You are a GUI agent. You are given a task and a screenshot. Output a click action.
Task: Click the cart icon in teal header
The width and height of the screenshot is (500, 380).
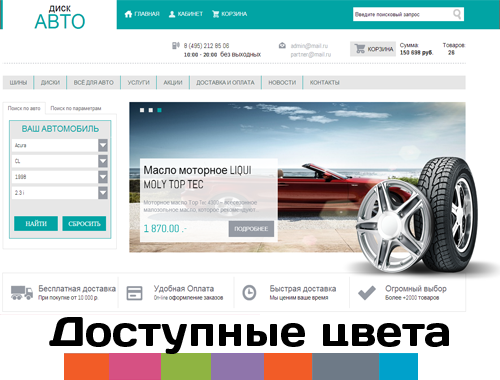click(x=216, y=14)
